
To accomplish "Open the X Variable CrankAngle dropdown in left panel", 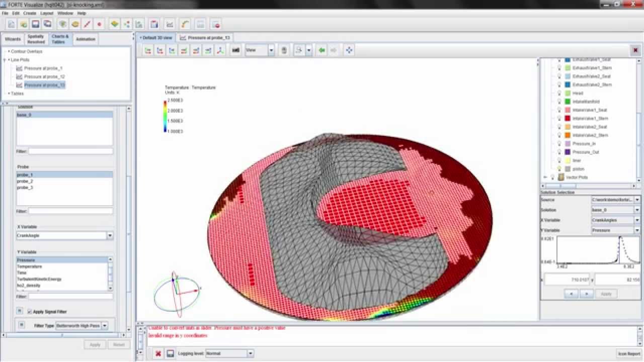I will pyautogui.click(x=110, y=235).
